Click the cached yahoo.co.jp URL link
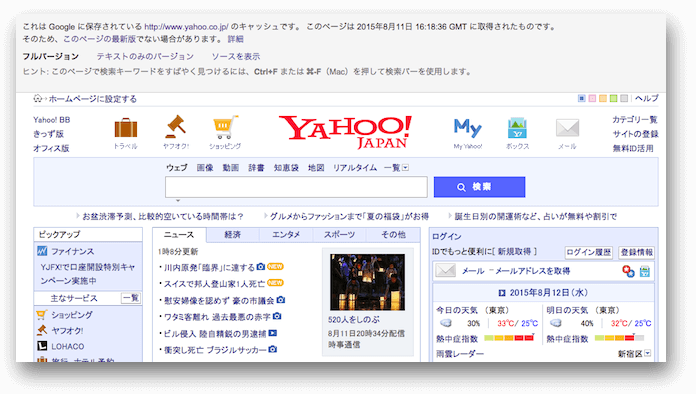The height and width of the screenshot is (394, 696). pos(186,27)
